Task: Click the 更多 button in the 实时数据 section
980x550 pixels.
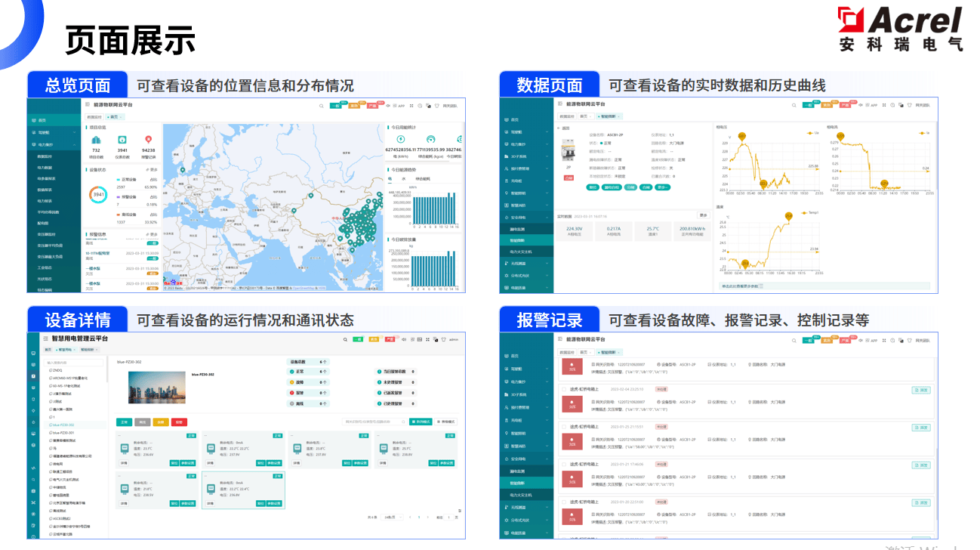Action: (x=703, y=215)
